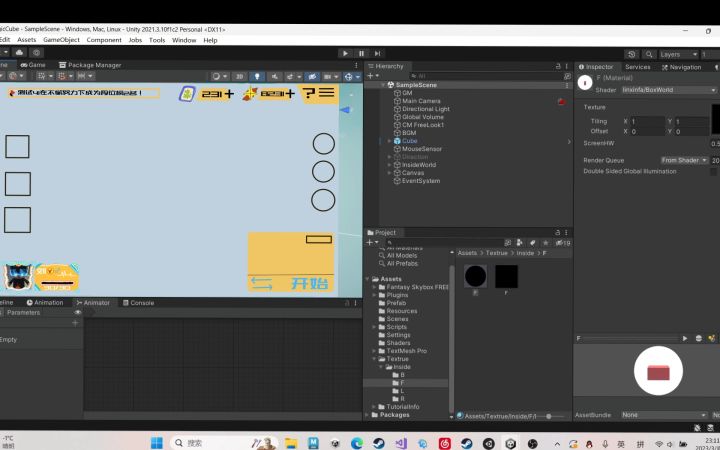Select the black circle texture thumbnail
Screen dimensions: 720x450
(x=475, y=276)
